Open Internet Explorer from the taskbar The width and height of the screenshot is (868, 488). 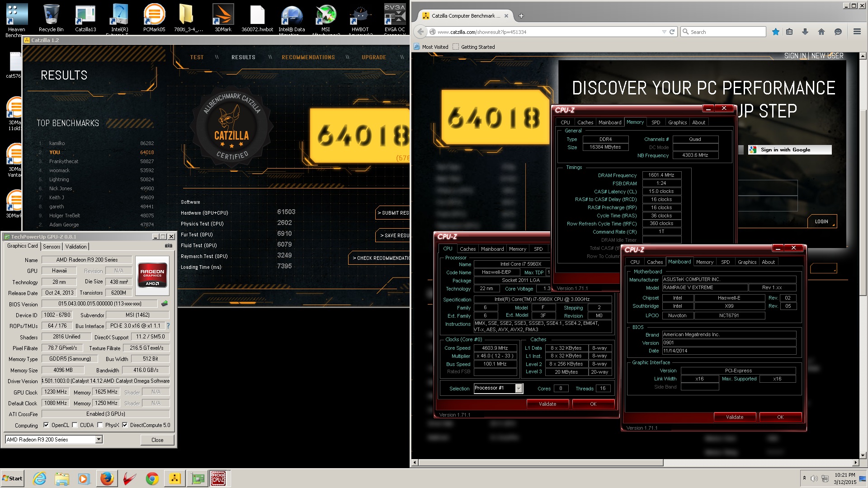pyautogui.click(x=40, y=479)
